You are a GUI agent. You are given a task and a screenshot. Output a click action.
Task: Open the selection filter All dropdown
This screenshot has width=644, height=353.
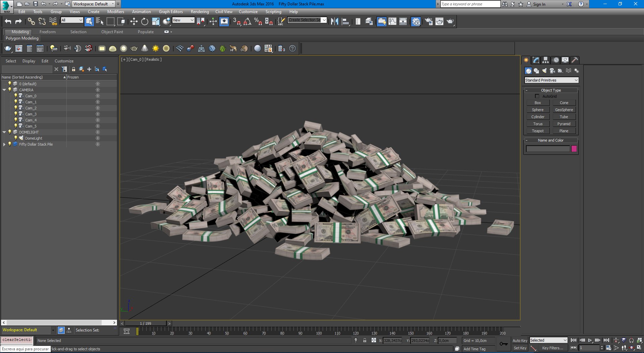coord(72,20)
